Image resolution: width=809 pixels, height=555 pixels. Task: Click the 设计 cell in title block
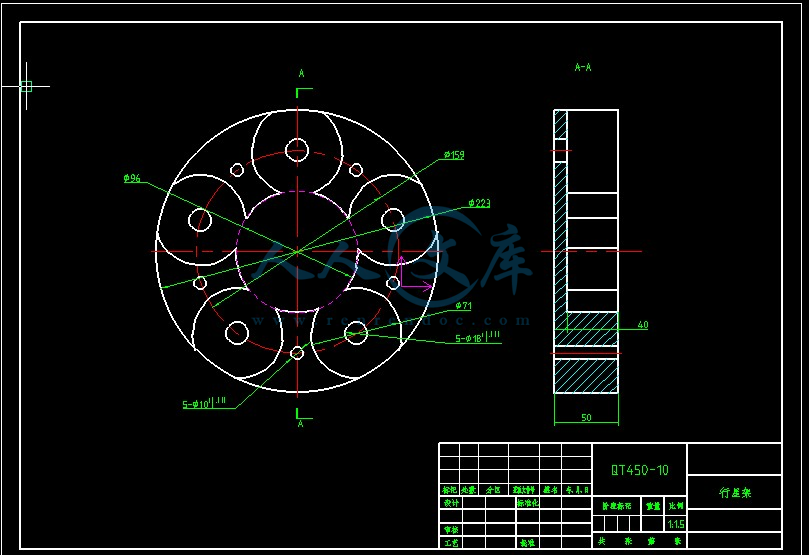tap(450, 503)
